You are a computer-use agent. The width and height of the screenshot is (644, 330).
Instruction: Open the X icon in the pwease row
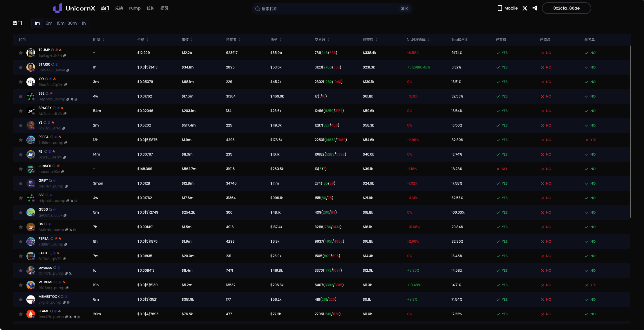pos(70,273)
